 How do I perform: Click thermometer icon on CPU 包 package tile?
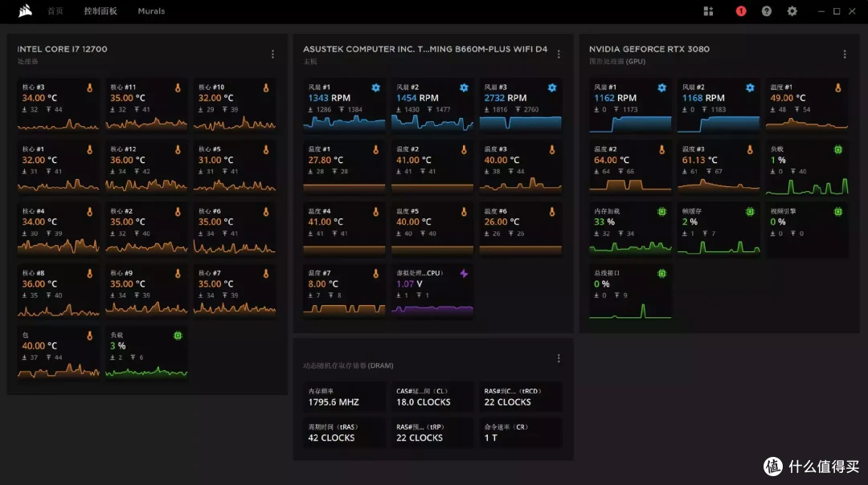click(90, 335)
